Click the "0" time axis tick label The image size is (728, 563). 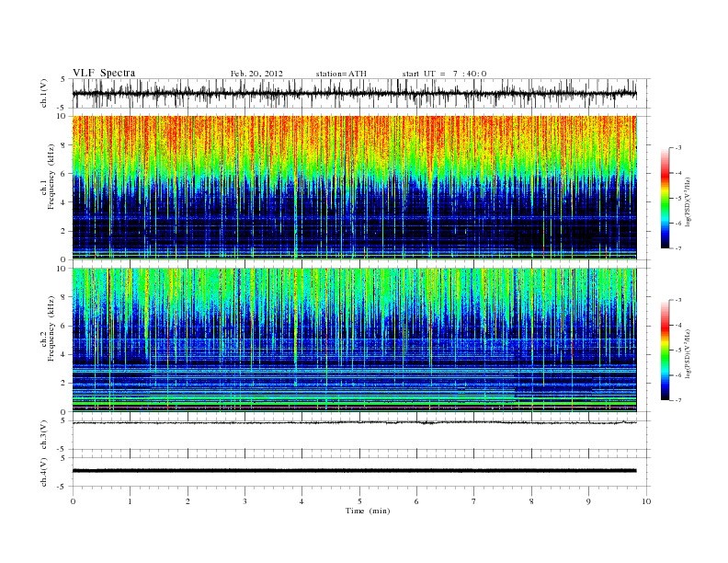point(73,501)
